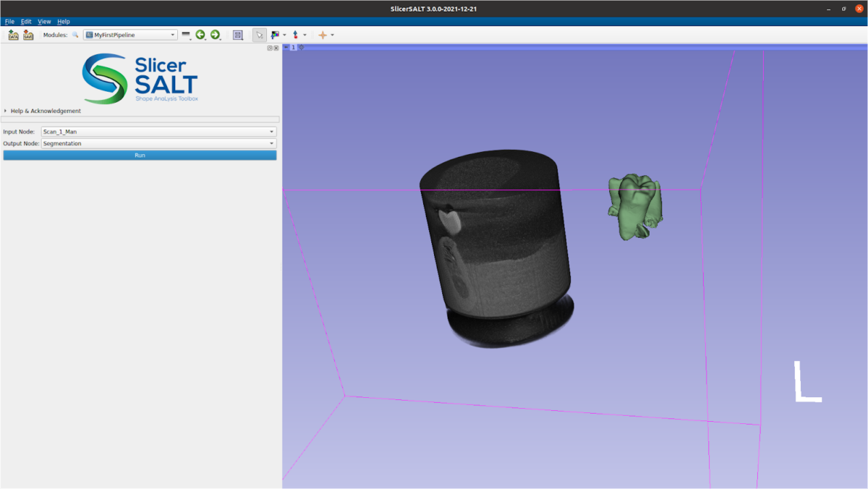Open the Output Node dropdown
The width and height of the screenshot is (868, 489).
158,143
